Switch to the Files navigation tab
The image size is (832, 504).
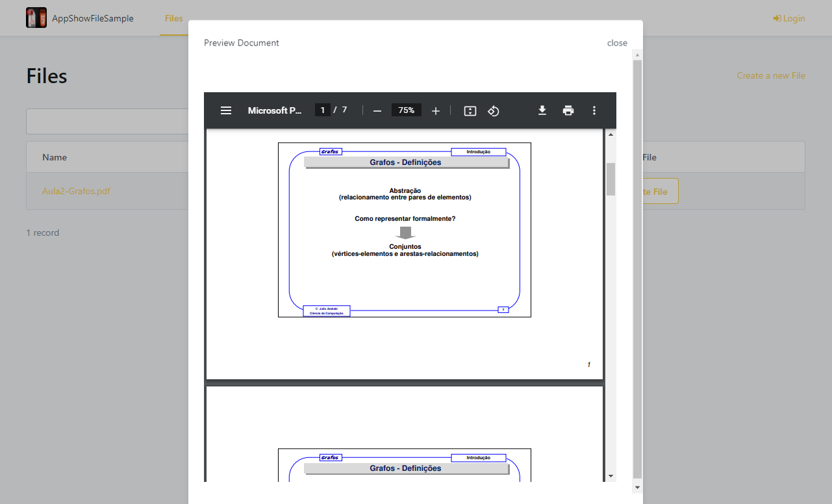(x=173, y=18)
